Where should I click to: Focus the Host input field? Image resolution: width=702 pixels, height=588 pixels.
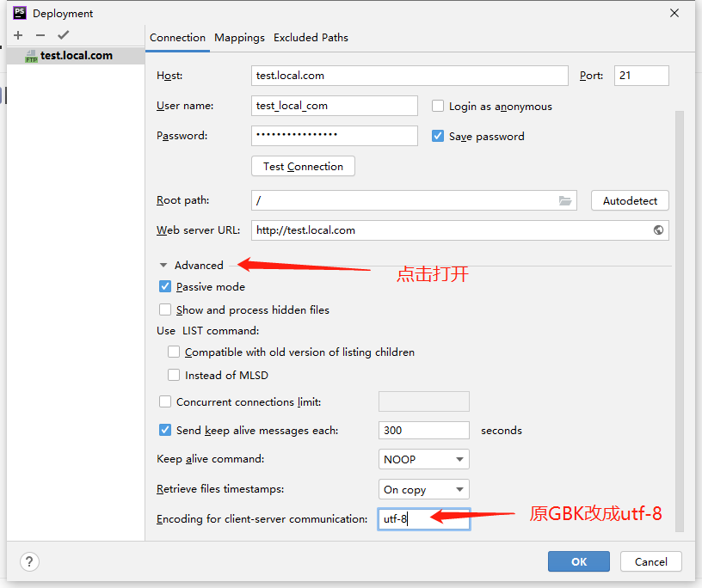(409, 76)
